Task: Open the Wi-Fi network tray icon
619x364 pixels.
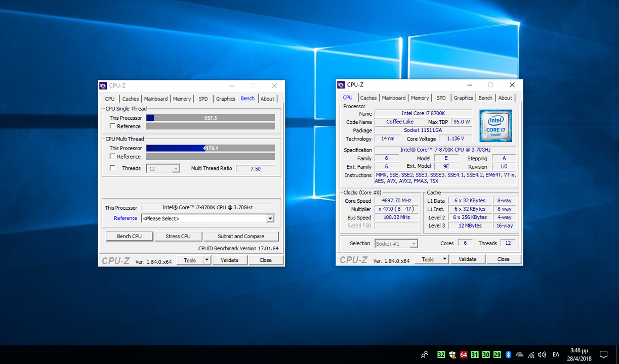Action: click(x=531, y=354)
